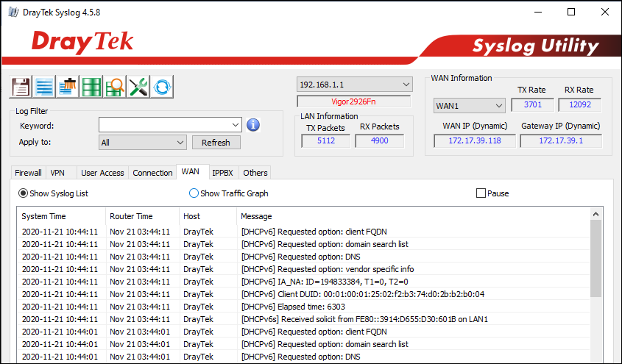Click the blue info icon beside Keyword
Viewport: 622px width, 364px height.
click(253, 125)
